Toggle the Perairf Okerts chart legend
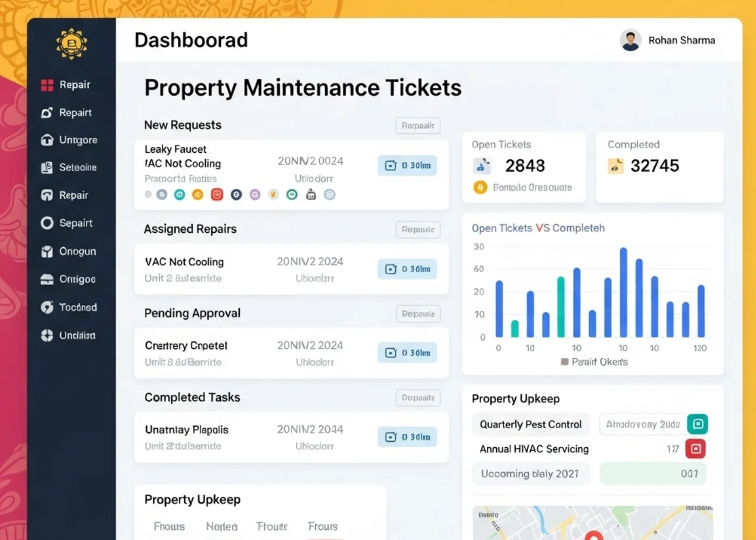 (594, 362)
